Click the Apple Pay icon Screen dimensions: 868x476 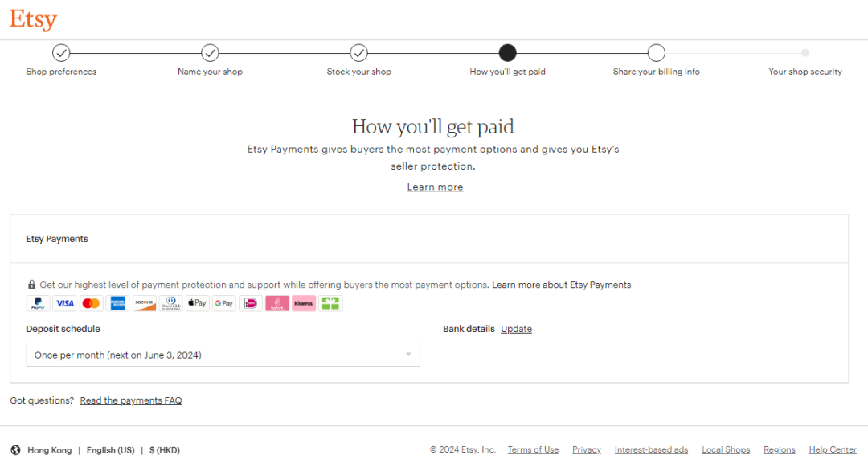(x=198, y=303)
